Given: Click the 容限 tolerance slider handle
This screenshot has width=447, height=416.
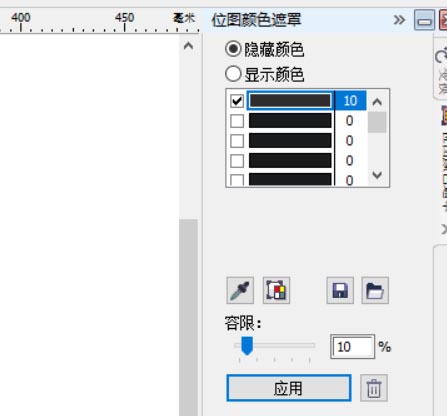Looking at the screenshot, I should [x=247, y=346].
